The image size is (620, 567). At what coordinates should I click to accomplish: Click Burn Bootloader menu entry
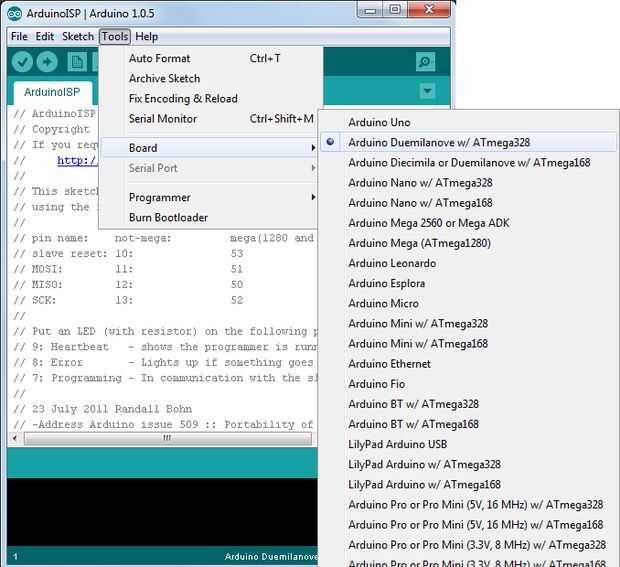click(x=209, y=217)
